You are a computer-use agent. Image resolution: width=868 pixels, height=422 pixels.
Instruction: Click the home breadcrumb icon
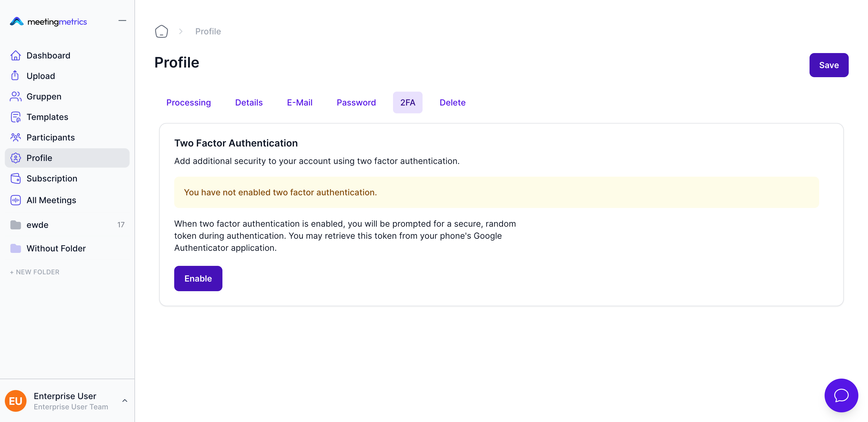(x=162, y=31)
